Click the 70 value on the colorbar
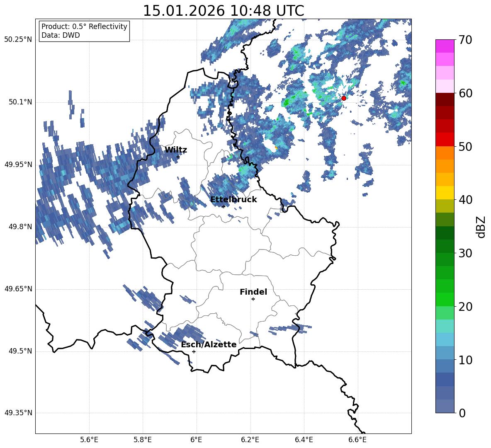The height and width of the screenshot is (448, 491). click(x=465, y=40)
